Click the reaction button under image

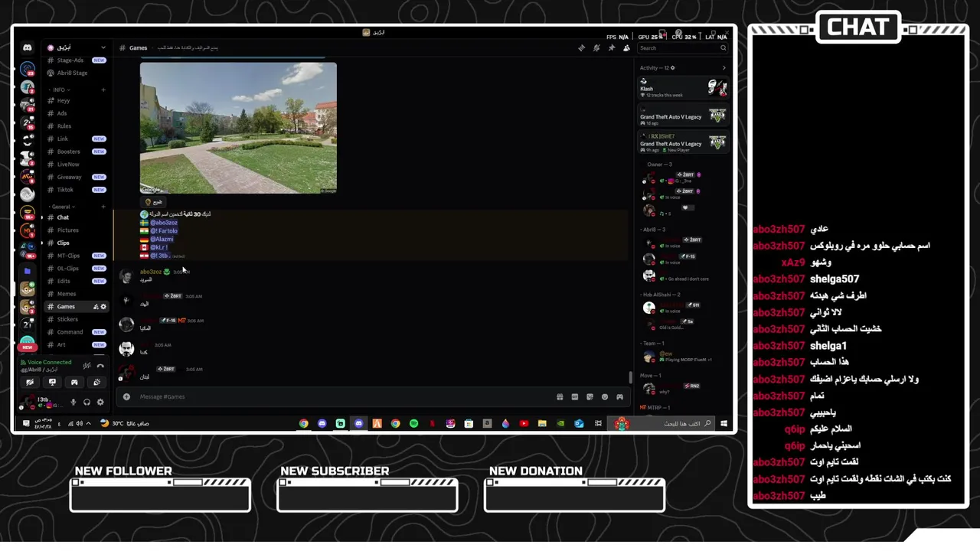coord(154,202)
